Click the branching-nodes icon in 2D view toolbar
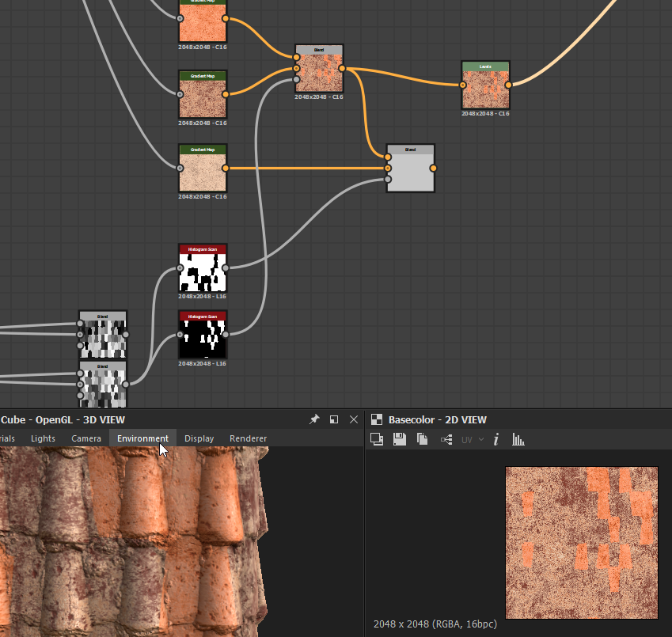Image resolution: width=672 pixels, height=637 pixels. 446,439
